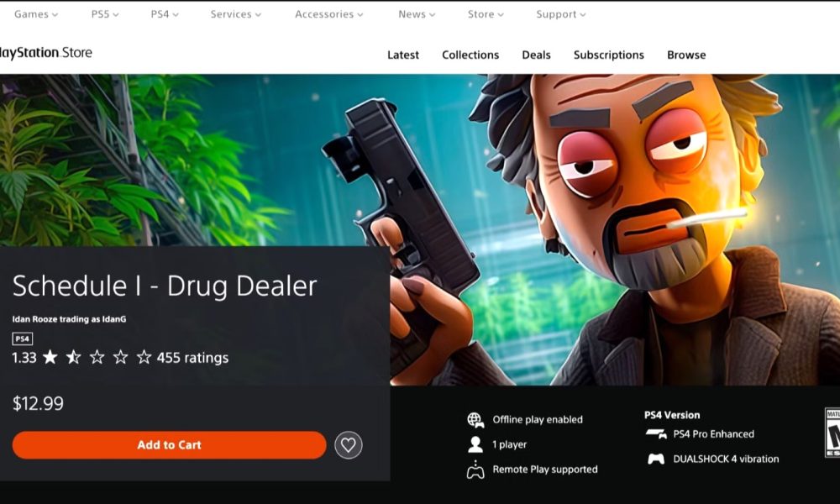Viewport: 840px width, 504px height.
Task: Click the DUALSHOCK 4 vibration gamepad icon
Action: tap(656, 459)
